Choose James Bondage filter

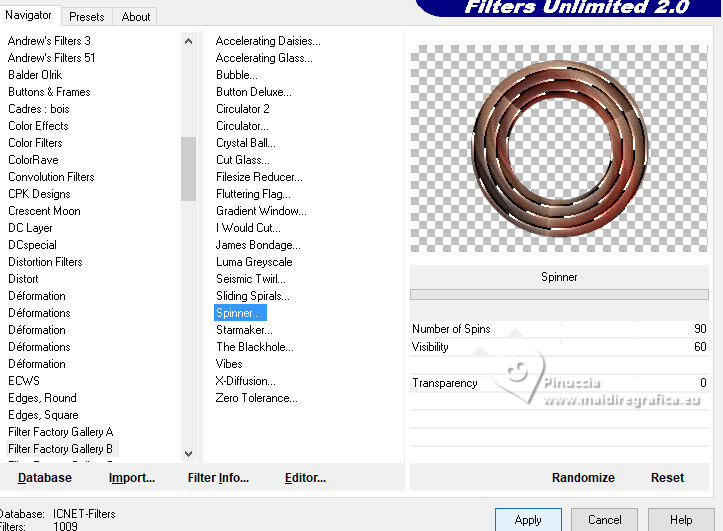[258, 245]
